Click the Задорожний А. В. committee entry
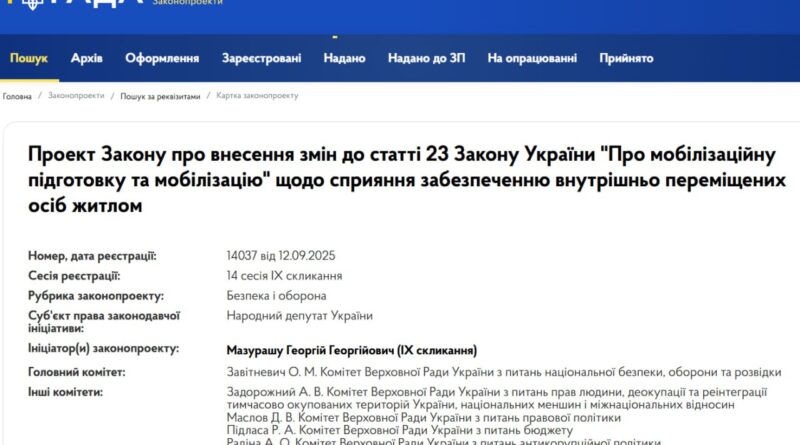 pyautogui.click(x=496, y=398)
